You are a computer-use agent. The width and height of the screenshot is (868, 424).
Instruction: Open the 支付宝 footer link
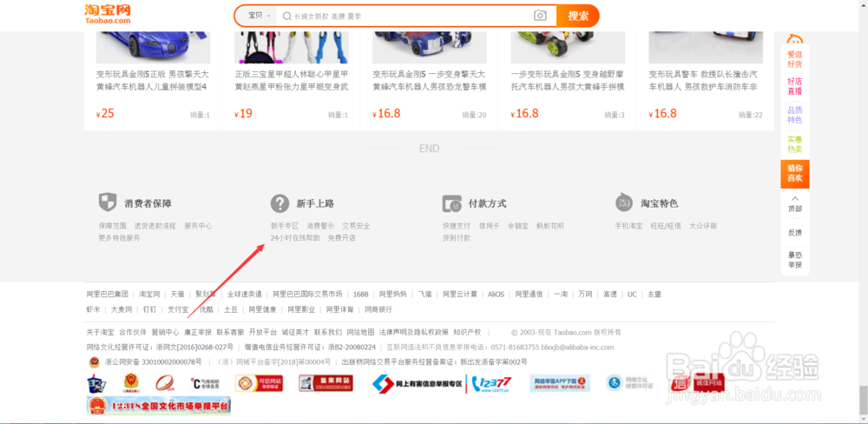pos(178,309)
